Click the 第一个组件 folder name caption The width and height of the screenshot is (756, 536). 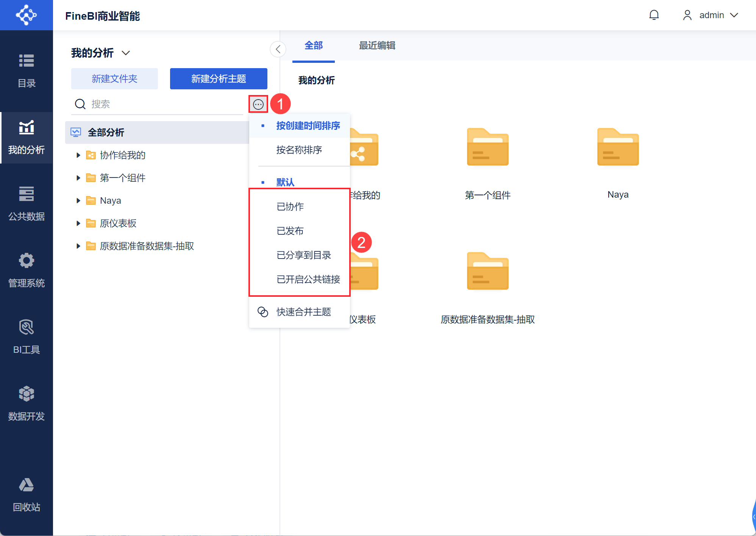pyautogui.click(x=488, y=195)
